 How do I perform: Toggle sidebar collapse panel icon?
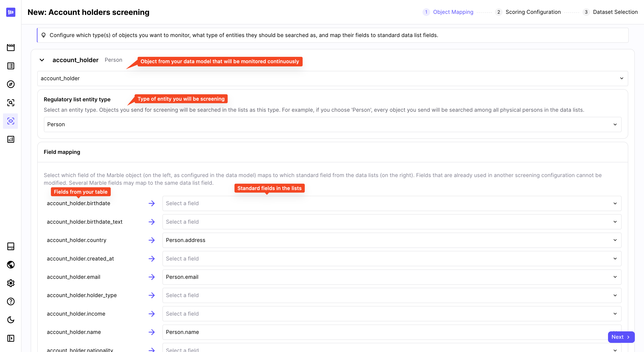click(x=10, y=338)
